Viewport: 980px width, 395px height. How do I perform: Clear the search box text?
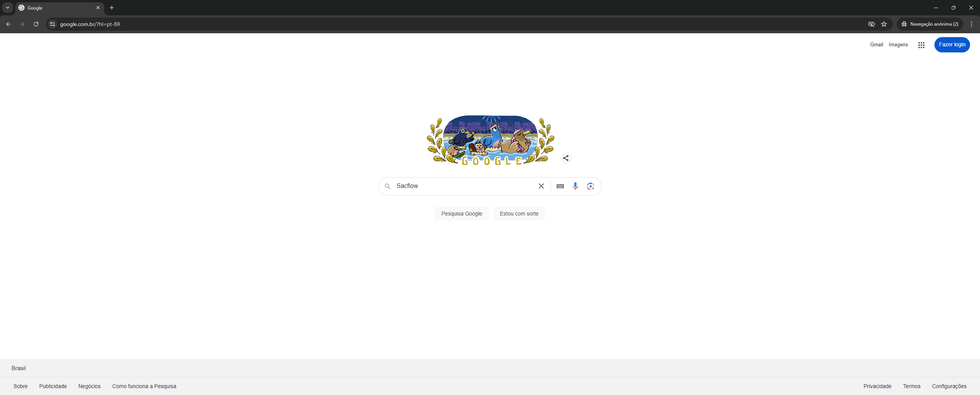click(x=541, y=186)
